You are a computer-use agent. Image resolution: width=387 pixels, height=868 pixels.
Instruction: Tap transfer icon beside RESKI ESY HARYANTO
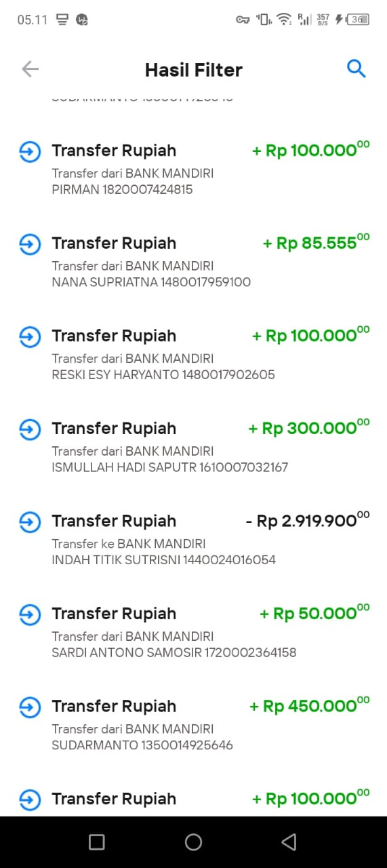(x=30, y=336)
